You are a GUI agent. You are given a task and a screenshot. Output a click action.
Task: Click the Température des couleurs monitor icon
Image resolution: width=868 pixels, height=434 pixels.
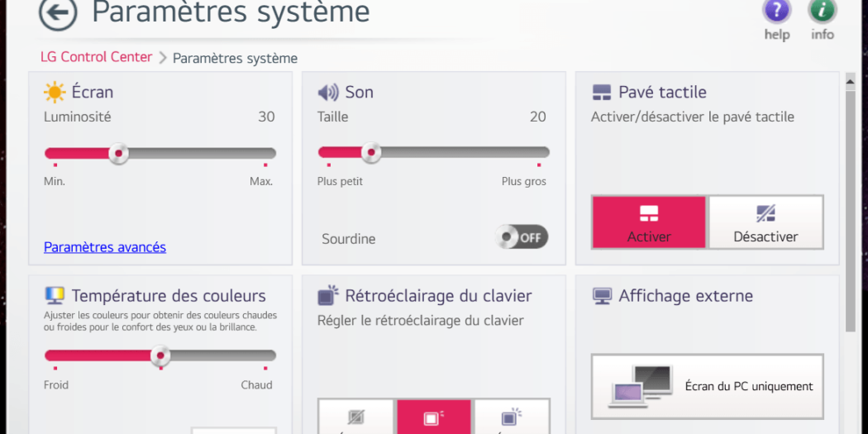(x=55, y=295)
